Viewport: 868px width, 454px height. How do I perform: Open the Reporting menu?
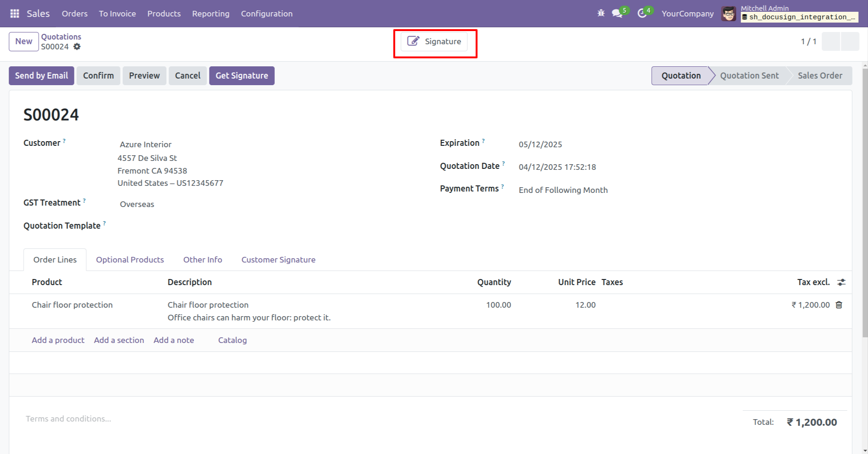(210, 14)
